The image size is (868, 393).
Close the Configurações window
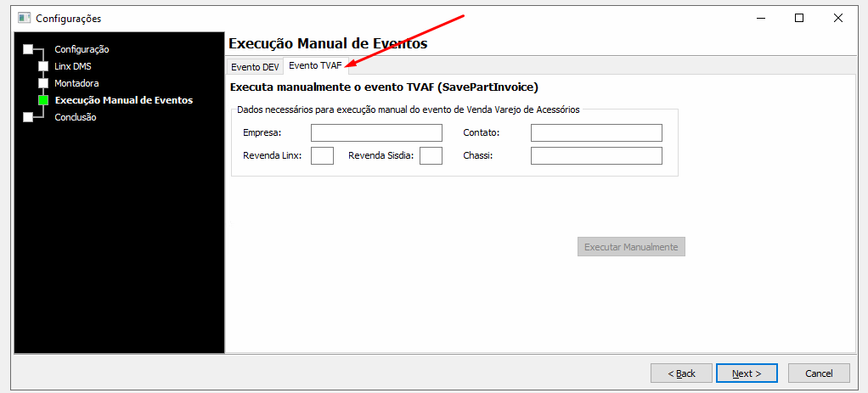click(x=837, y=19)
